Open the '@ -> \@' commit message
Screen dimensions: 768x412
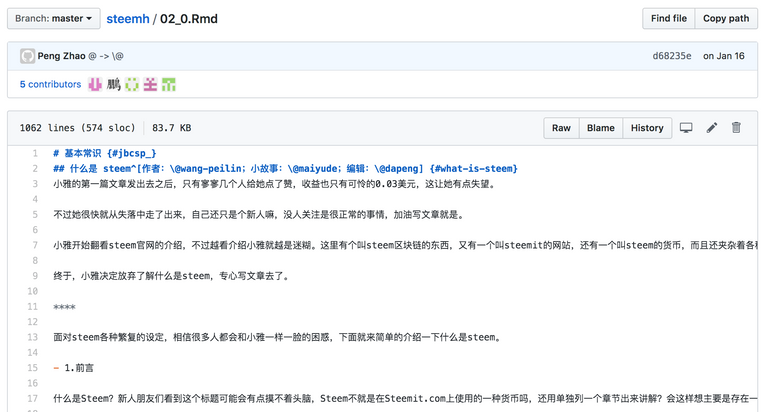106,56
